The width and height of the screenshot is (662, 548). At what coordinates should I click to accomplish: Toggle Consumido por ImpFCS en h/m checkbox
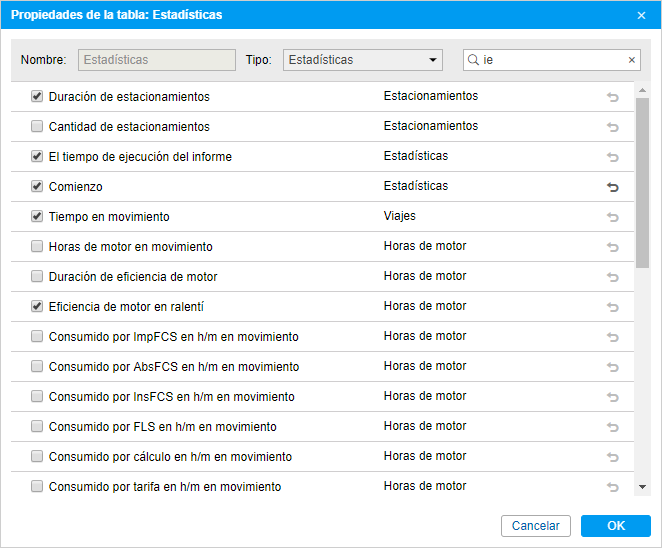pos(37,337)
